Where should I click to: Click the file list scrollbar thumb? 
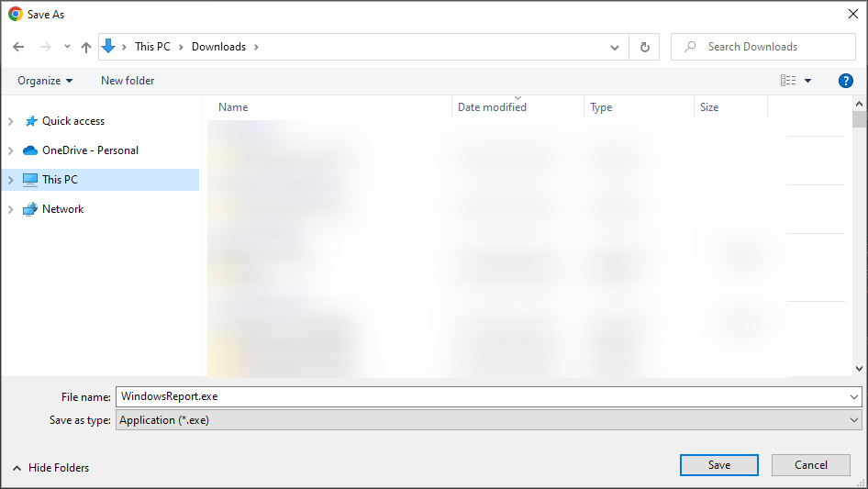(859, 119)
